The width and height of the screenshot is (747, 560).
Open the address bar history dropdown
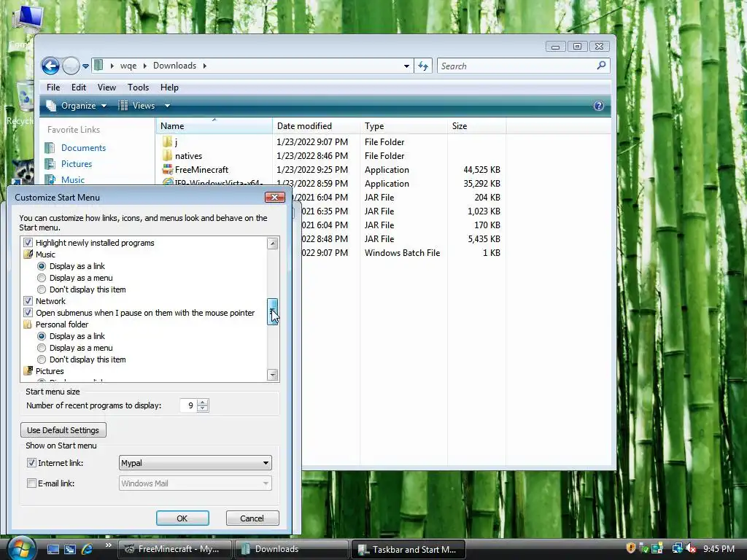pyautogui.click(x=406, y=66)
